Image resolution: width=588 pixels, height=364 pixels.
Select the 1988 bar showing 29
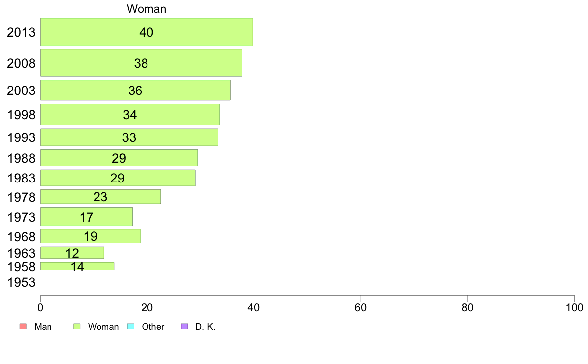tap(119, 158)
